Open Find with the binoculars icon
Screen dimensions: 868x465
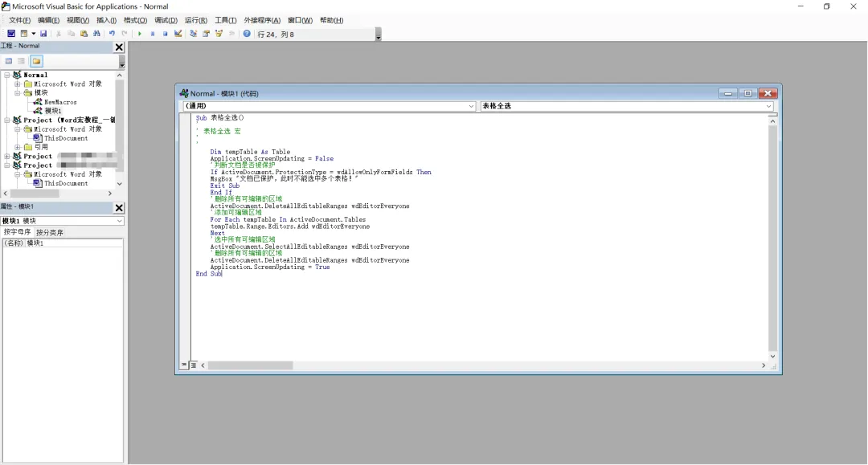coord(96,34)
